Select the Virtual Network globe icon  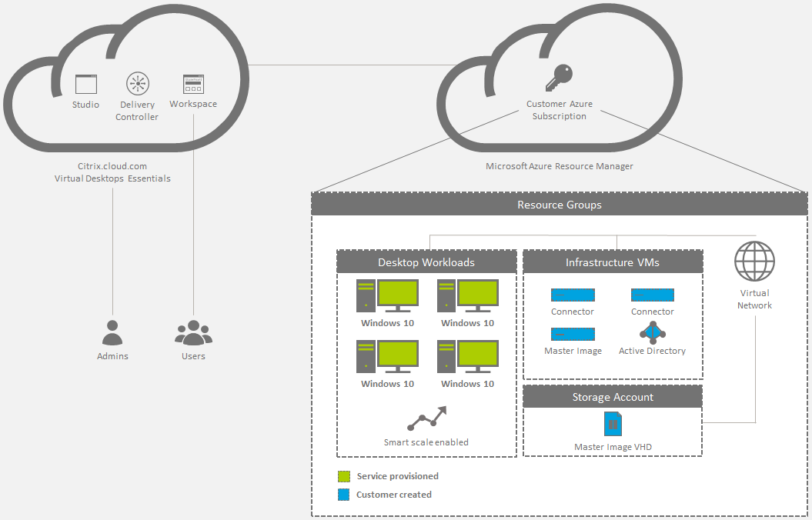[754, 262]
